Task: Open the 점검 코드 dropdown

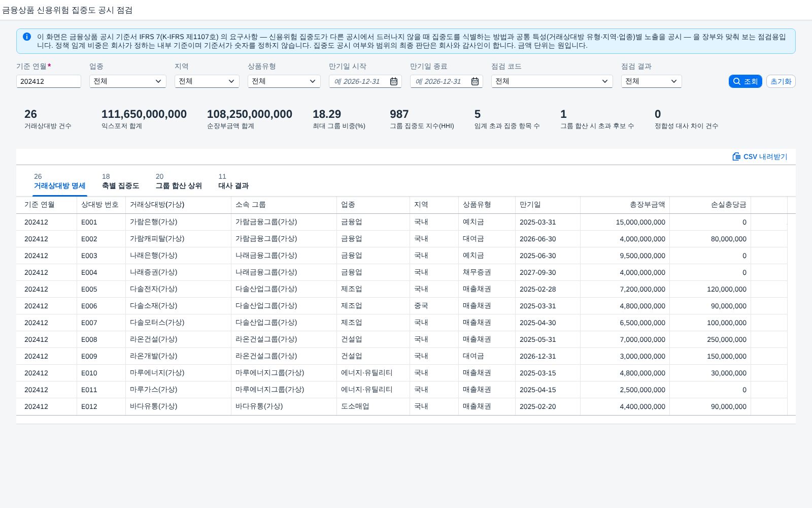Action: coord(552,81)
